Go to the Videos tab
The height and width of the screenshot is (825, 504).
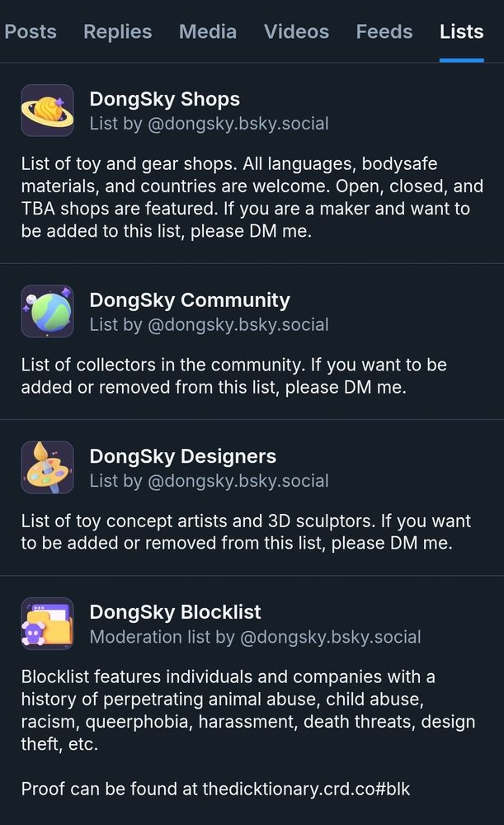click(x=296, y=31)
